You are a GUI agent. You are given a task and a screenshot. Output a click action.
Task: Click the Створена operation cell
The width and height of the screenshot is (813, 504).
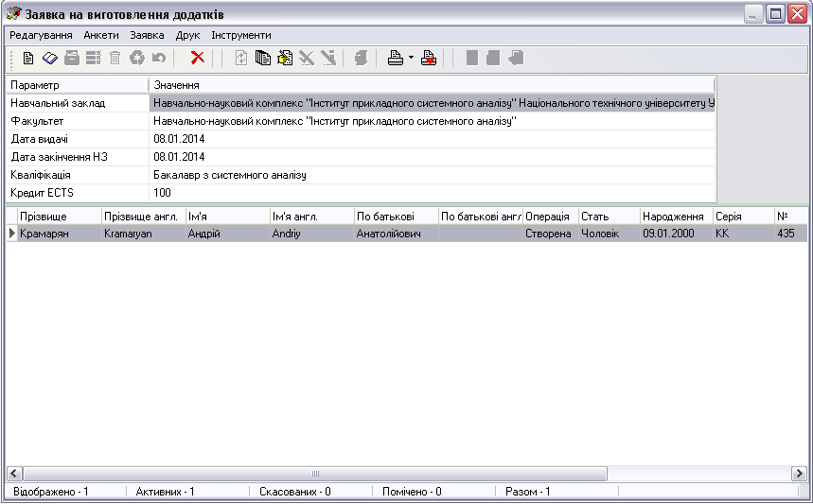pyautogui.click(x=551, y=234)
